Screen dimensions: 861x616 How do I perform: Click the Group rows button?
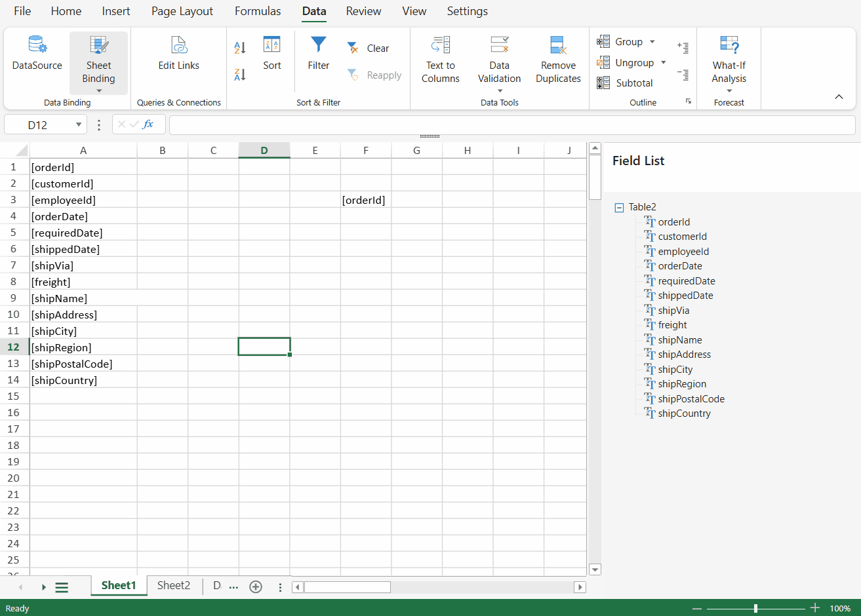620,42
